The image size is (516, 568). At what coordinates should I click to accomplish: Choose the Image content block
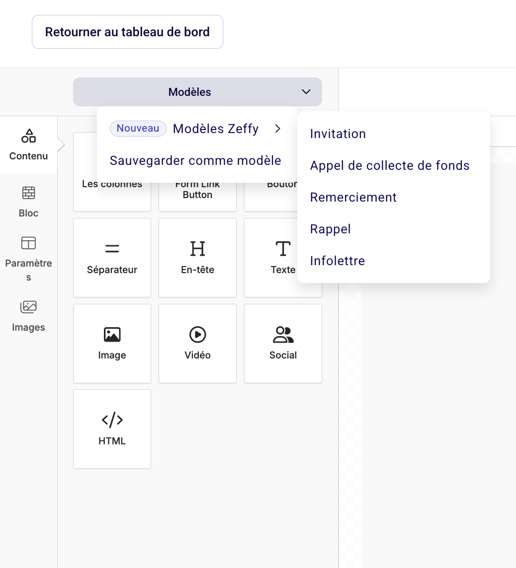tap(112, 343)
